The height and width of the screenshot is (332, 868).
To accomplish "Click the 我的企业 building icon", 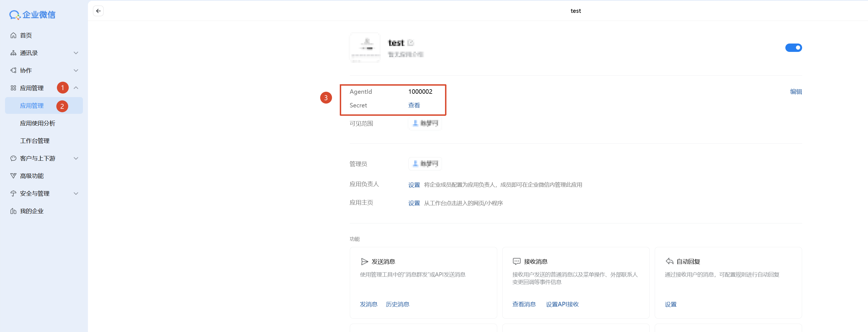I will click(13, 211).
